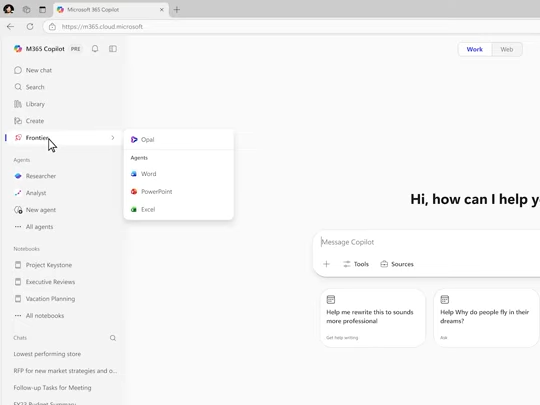Search chats with the magnifier icon
The height and width of the screenshot is (405, 540).
[x=113, y=338]
